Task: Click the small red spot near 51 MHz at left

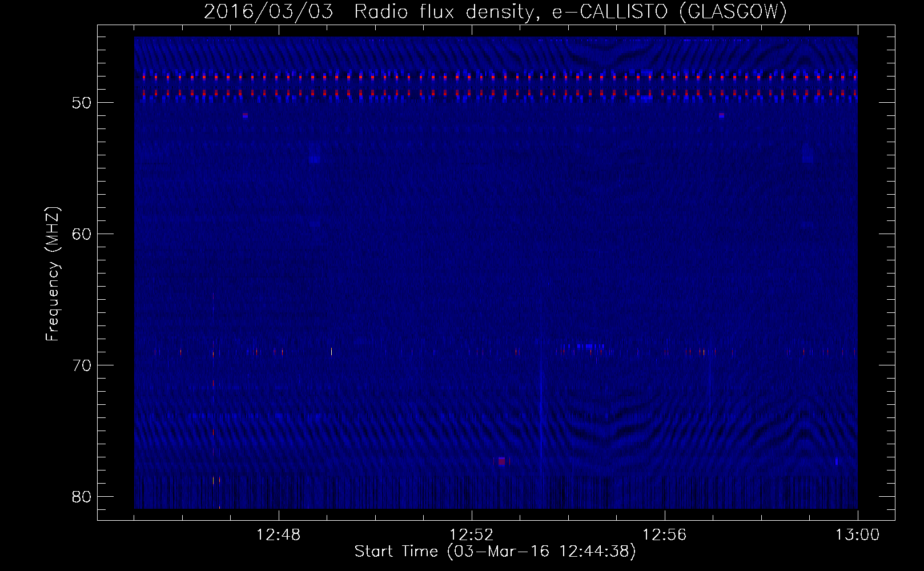Action: (x=245, y=115)
